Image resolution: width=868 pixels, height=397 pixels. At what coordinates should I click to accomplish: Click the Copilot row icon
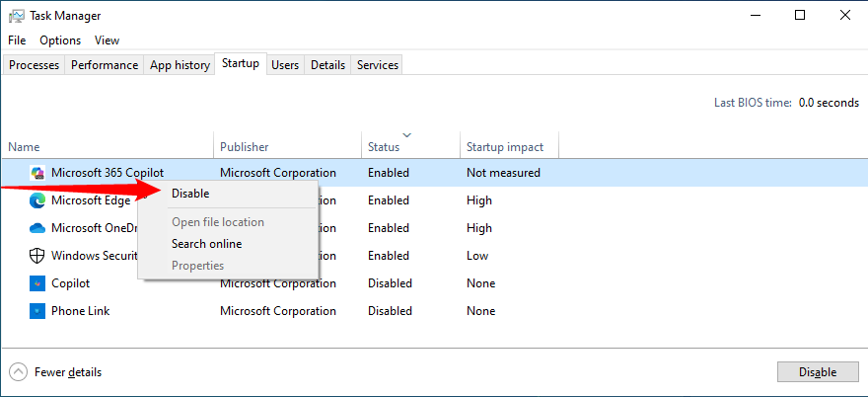pyautogui.click(x=37, y=283)
